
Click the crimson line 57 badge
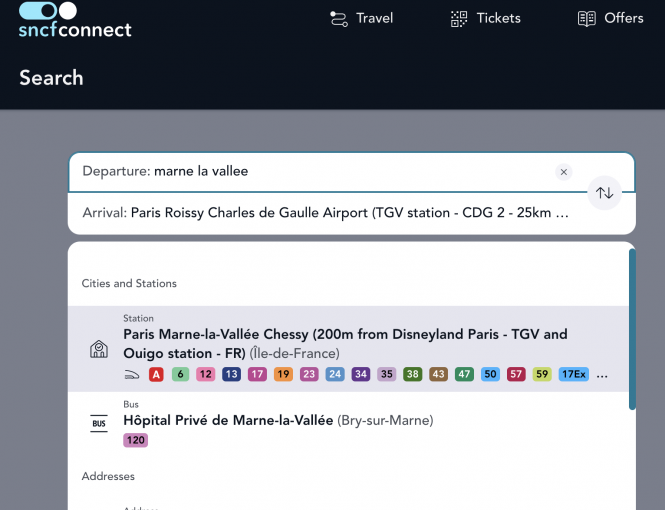pyautogui.click(x=516, y=374)
